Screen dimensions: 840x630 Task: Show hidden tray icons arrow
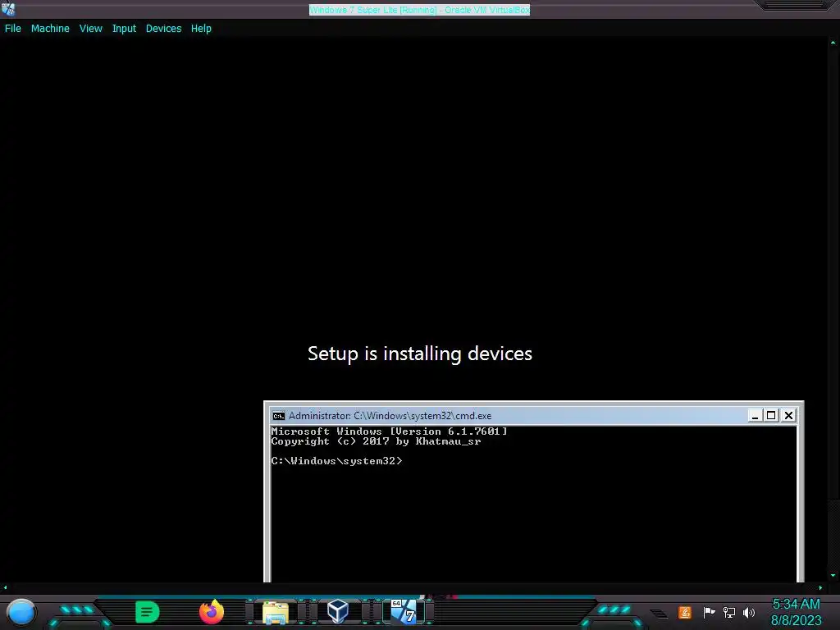(659, 614)
